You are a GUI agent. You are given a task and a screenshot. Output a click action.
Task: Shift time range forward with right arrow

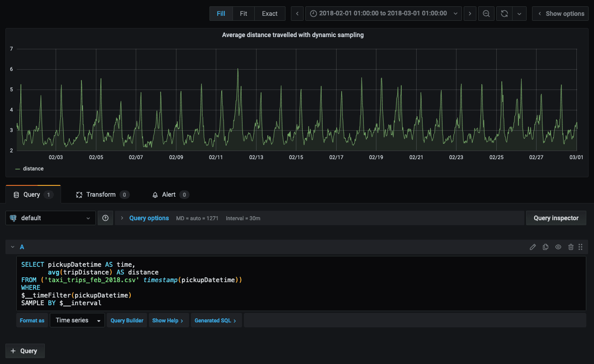[470, 14]
